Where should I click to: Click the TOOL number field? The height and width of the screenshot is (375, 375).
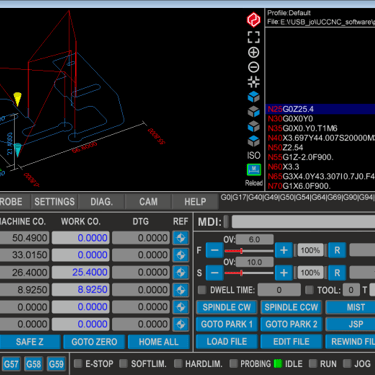click(x=351, y=290)
